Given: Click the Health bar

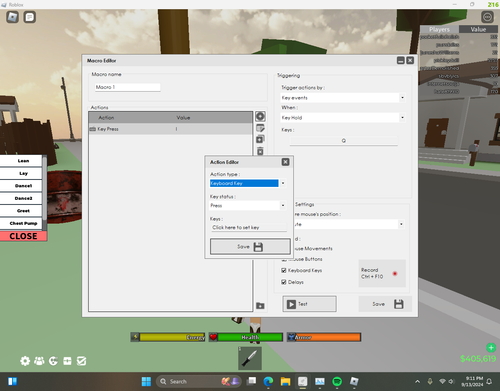Looking at the screenshot, I should click(246, 337).
